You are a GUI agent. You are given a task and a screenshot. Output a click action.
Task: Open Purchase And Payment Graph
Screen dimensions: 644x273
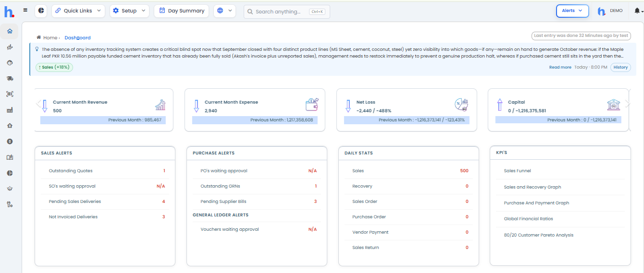536,203
